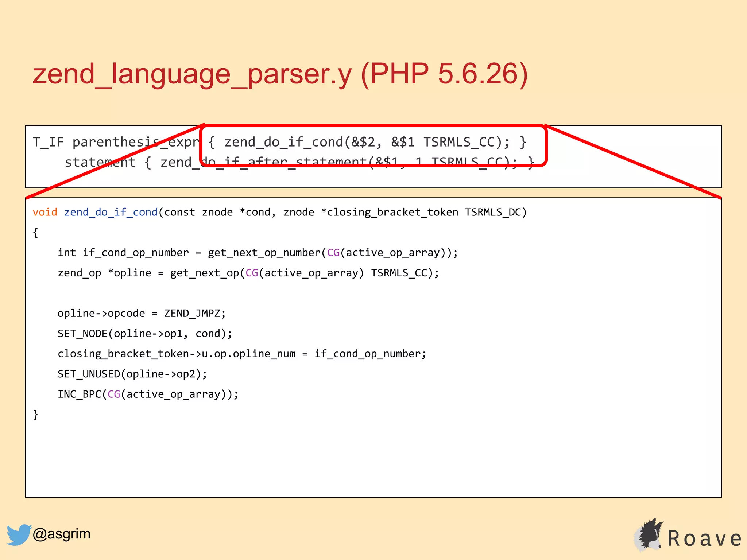Click the @asgrim handle text
This screenshot has height=560, width=747.
pyautogui.click(x=61, y=534)
